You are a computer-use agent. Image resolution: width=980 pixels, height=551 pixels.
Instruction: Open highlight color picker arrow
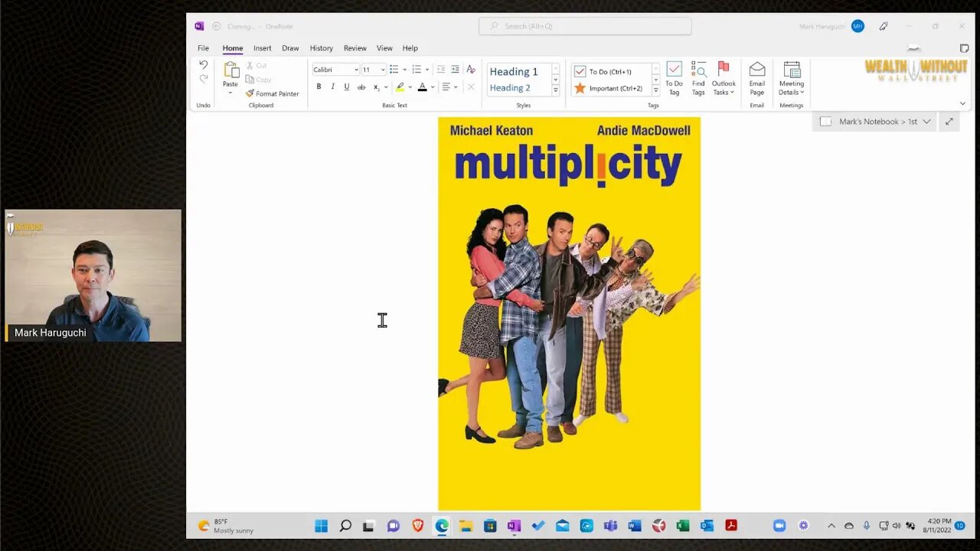[x=410, y=87]
